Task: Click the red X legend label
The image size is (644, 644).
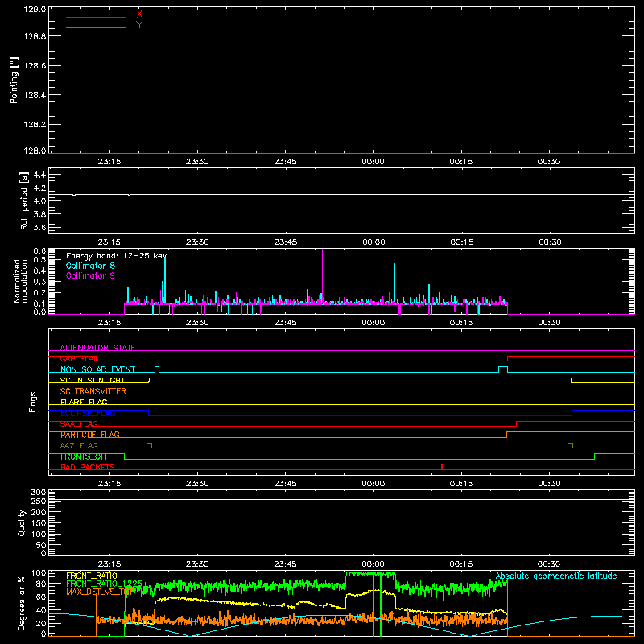Action: tap(139, 14)
